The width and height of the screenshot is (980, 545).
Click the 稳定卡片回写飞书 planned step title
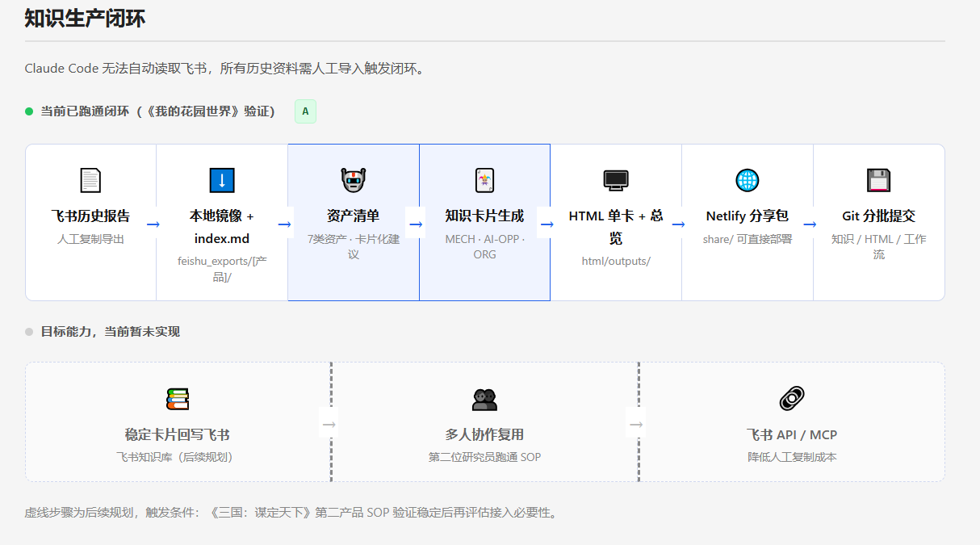click(x=178, y=435)
